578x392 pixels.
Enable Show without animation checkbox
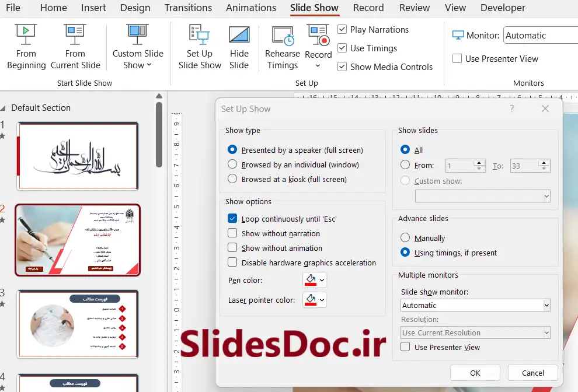click(x=232, y=248)
